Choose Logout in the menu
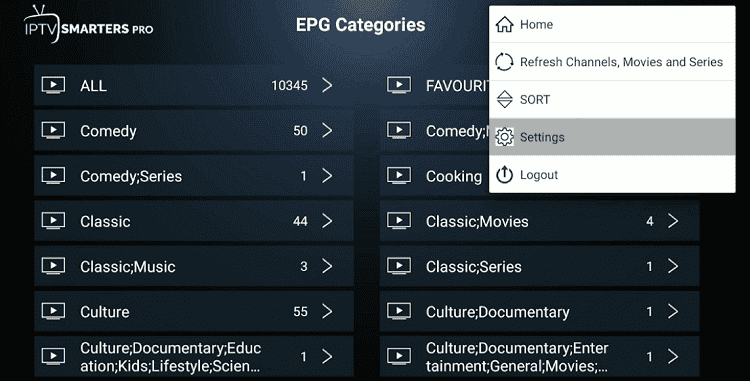 (612, 175)
